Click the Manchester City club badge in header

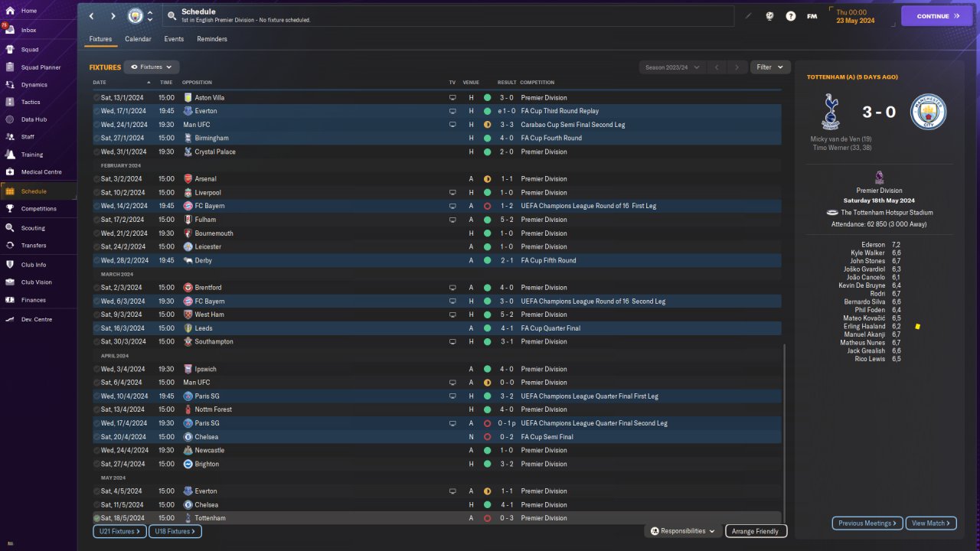click(x=135, y=15)
